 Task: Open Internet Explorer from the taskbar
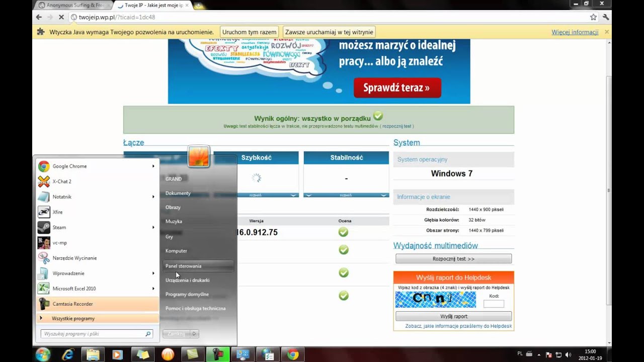67,354
